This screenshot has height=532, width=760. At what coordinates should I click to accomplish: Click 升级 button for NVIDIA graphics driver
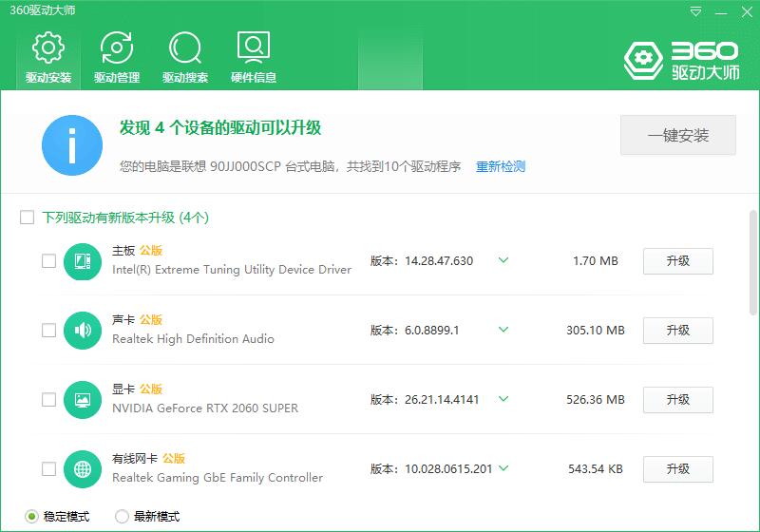pyautogui.click(x=677, y=400)
